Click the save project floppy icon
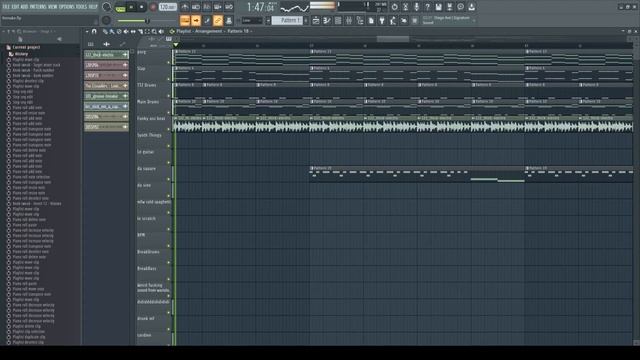This screenshot has height=360, width=640. [x=438, y=7]
